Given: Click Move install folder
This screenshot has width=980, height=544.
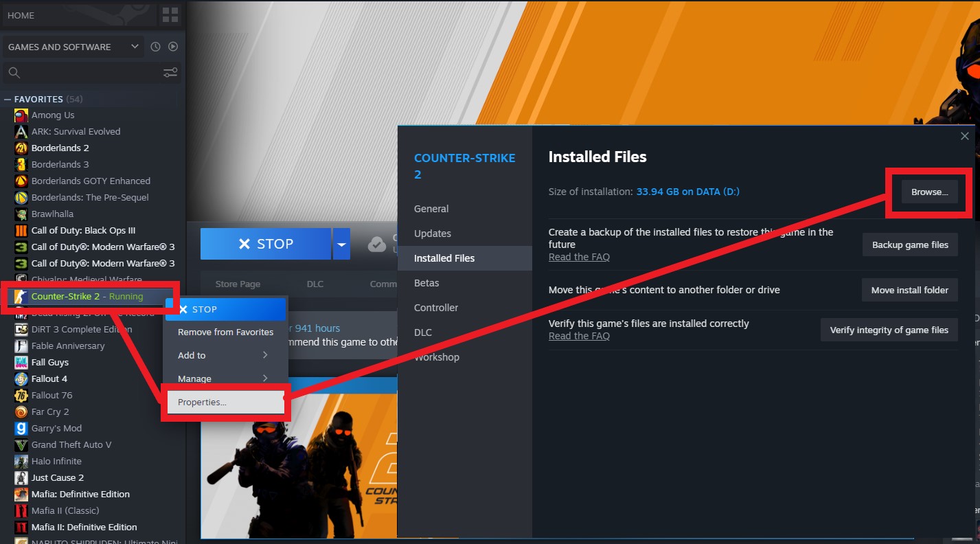Looking at the screenshot, I should click(910, 290).
